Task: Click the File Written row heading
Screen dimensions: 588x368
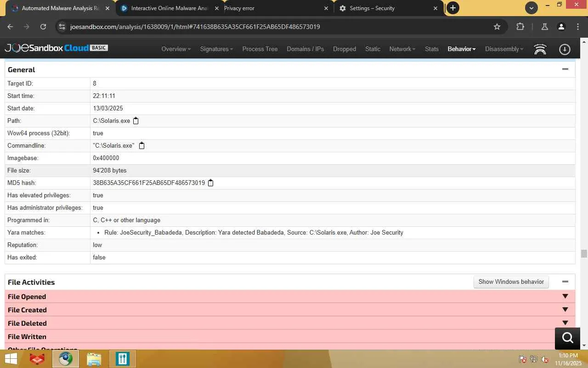Action: [27, 337]
